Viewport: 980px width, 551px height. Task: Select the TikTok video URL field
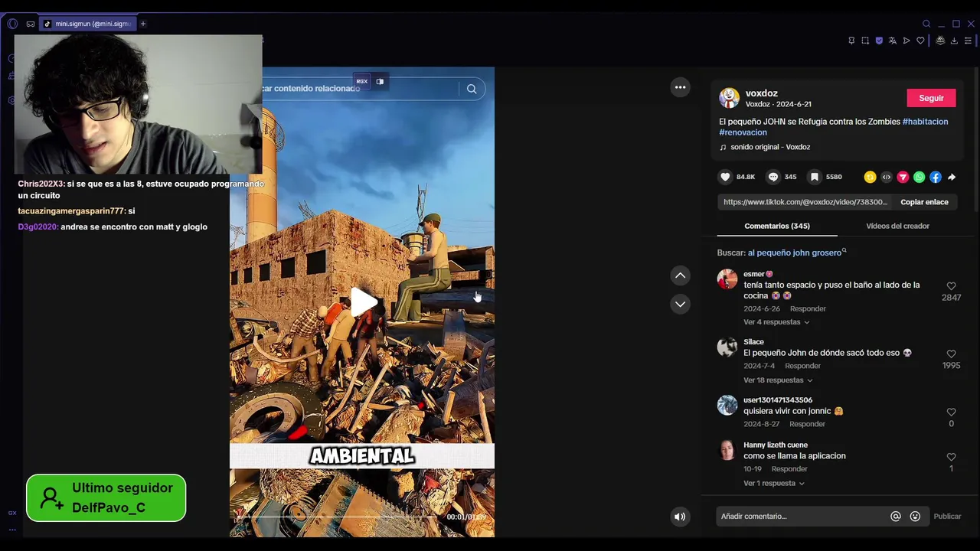(x=805, y=202)
